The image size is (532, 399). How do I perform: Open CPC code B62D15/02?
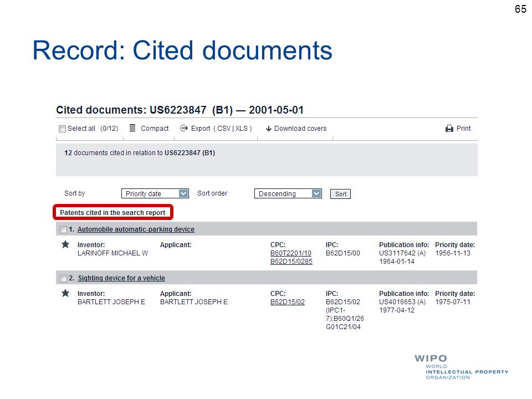(288, 302)
